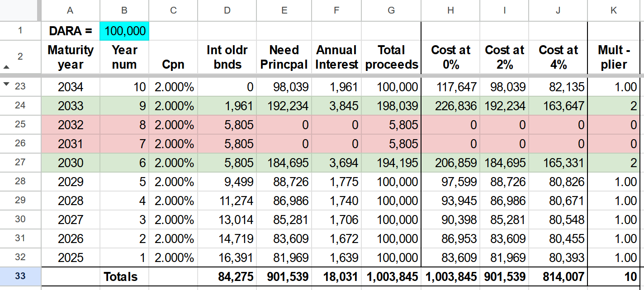This screenshot has width=644, height=290.
Task: Select the row 33 header
Action: (20, 276)
